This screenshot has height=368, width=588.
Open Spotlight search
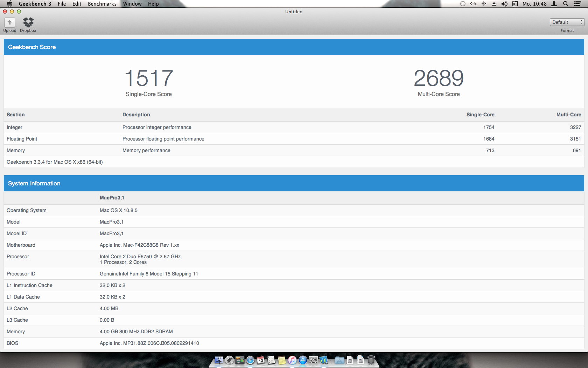pyautogui.click(x=566, y=4)
